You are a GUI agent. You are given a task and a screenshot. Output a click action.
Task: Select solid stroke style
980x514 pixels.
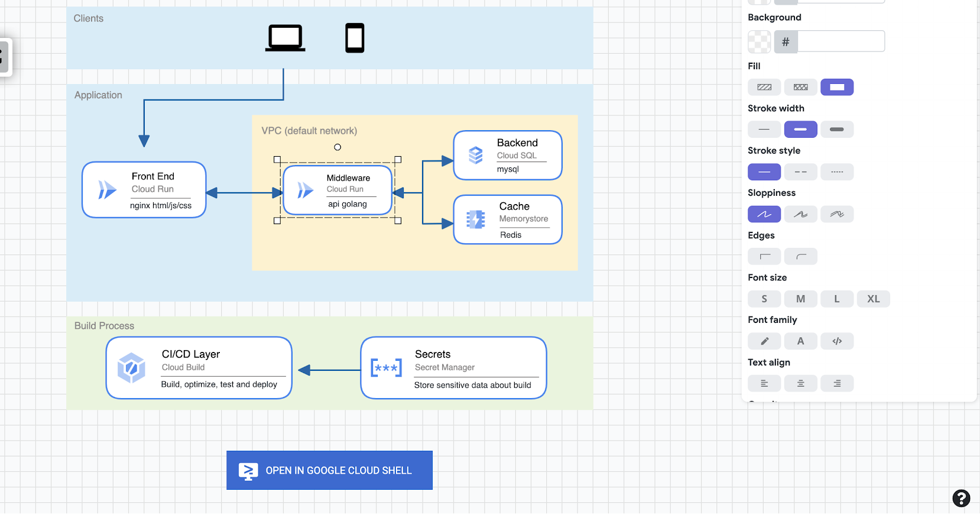click(764, 172)
